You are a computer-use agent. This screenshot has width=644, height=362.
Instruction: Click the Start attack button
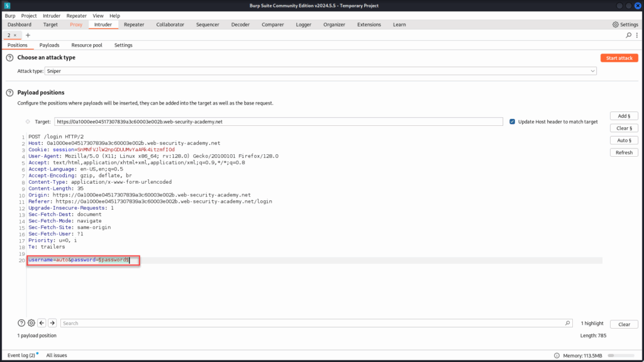pos(619,58)
